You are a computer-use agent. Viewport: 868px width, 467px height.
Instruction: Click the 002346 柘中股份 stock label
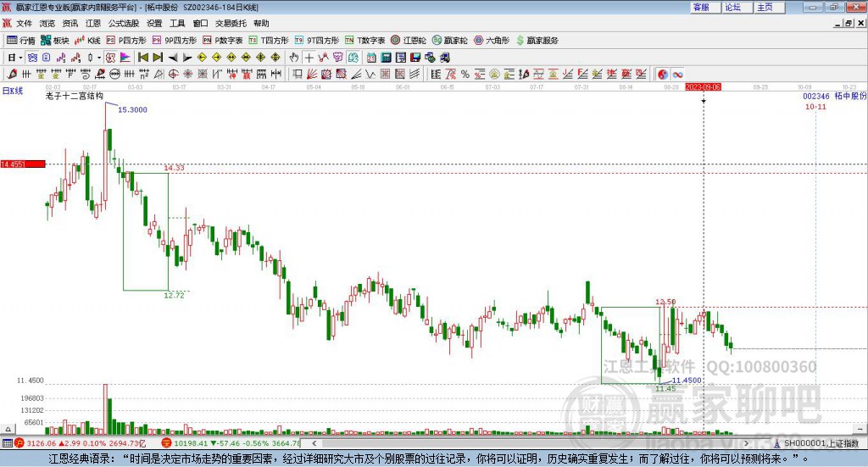(x=835, y=96)
